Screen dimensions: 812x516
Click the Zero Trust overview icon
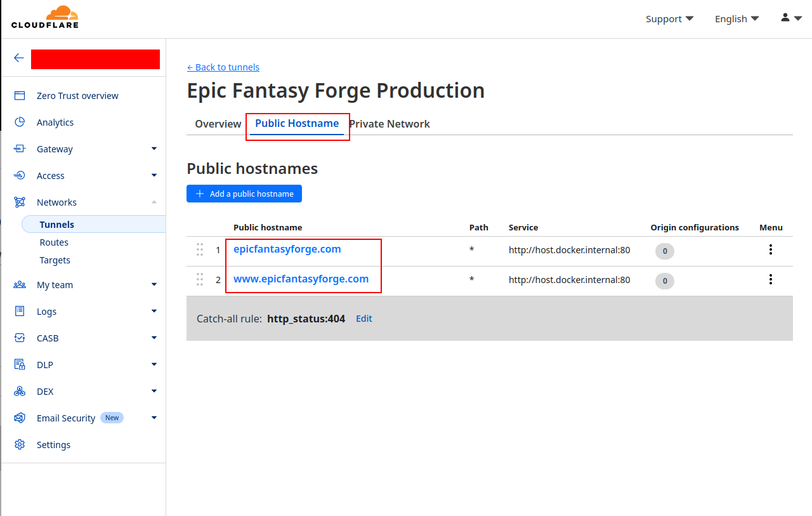(20, 96)
